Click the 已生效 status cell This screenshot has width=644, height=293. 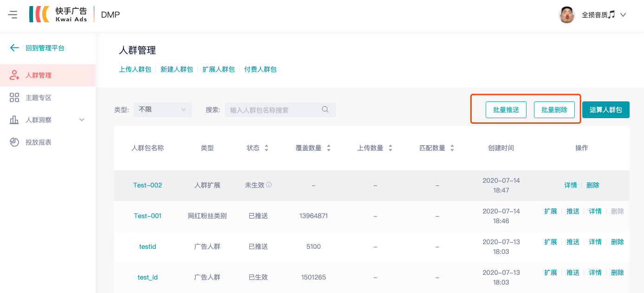(258, 277)
